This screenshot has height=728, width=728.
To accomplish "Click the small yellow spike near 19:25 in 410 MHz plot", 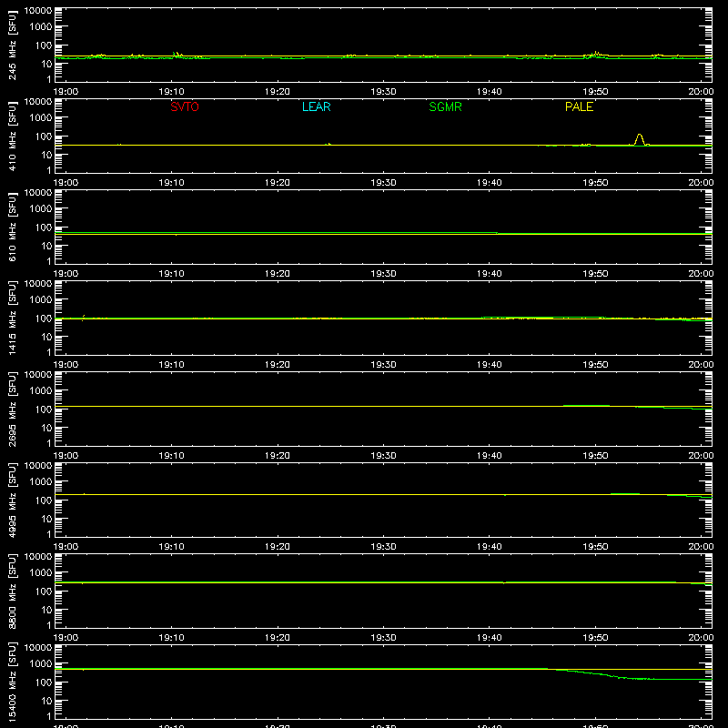I will pos(329,144).
